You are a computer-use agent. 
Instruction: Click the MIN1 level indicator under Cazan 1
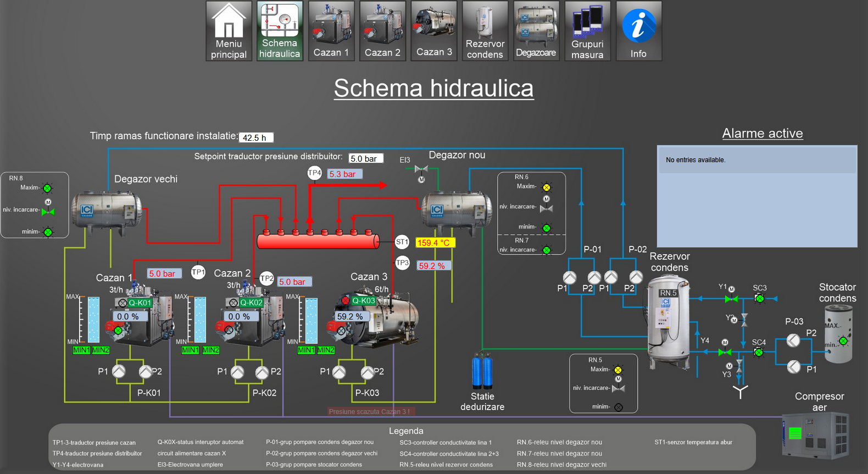click(81, 350)
